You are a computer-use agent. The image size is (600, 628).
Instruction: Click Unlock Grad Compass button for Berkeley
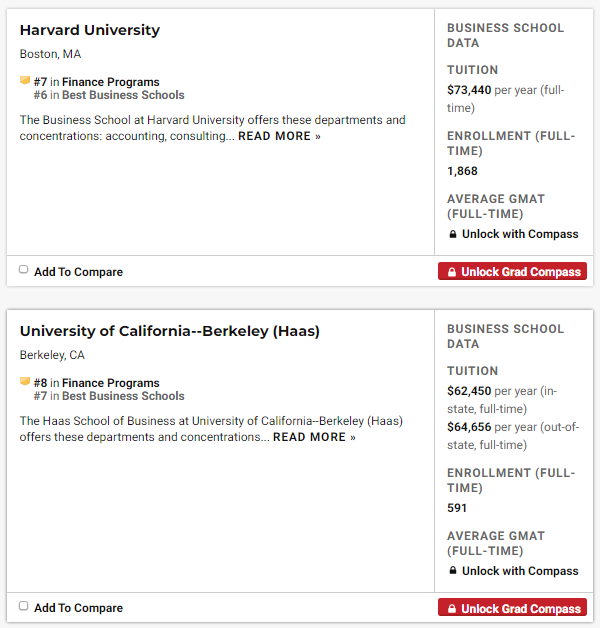tap(512, 609)
